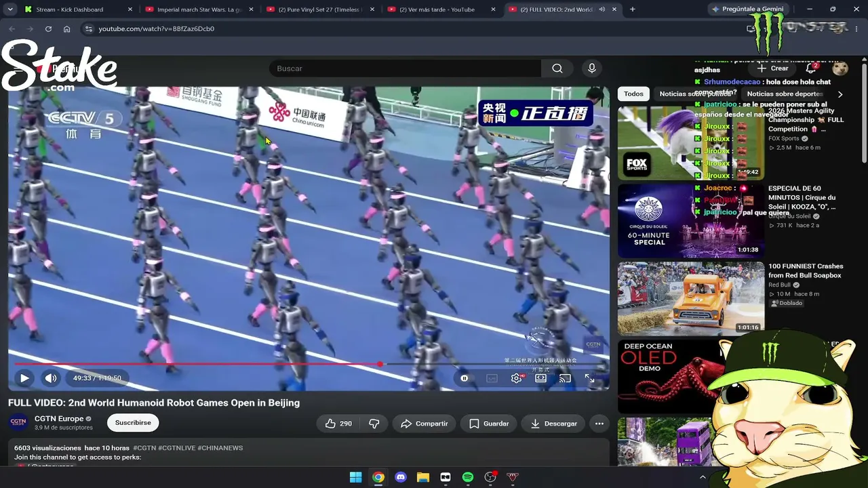Seek on the red video progress bar

click(309, 364)
